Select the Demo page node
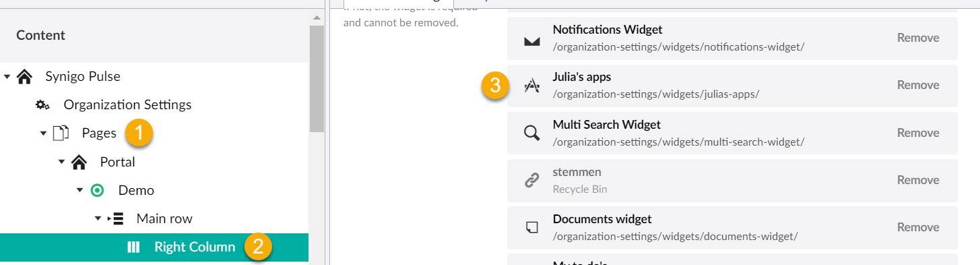Viewport: 980px width, 265px height. (136, 190)
